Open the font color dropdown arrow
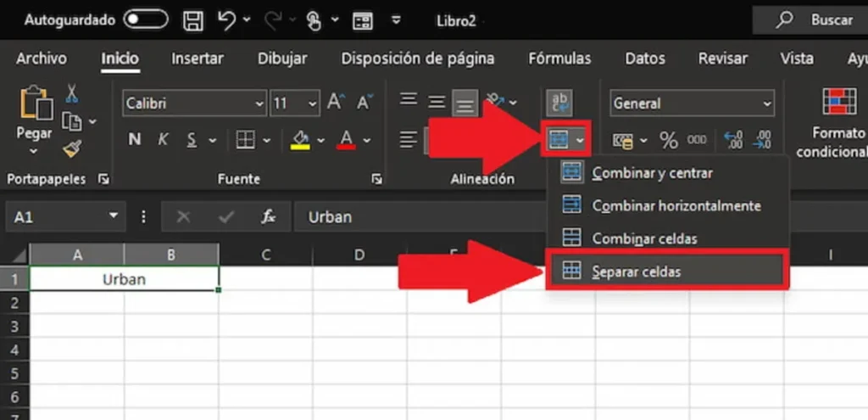Image resolution: width=868 pixels, height=420 pixels. coord(367,140)
